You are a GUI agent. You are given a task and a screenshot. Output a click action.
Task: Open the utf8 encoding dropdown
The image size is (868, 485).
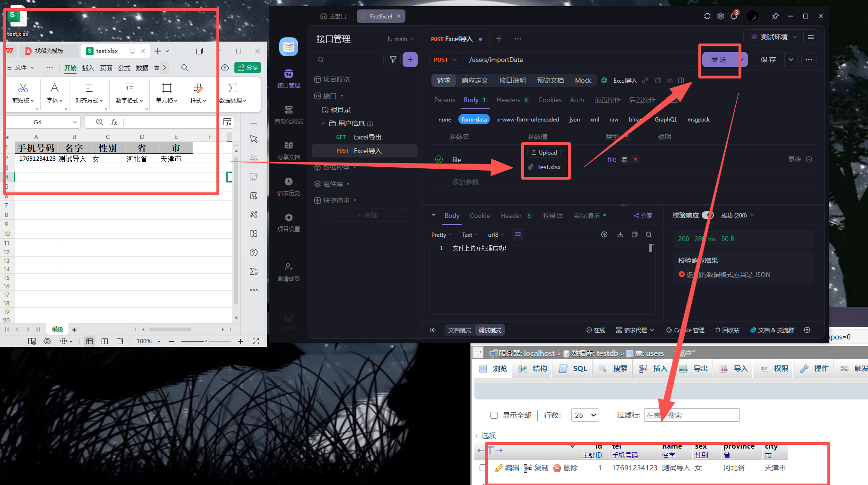click(496, 234)
